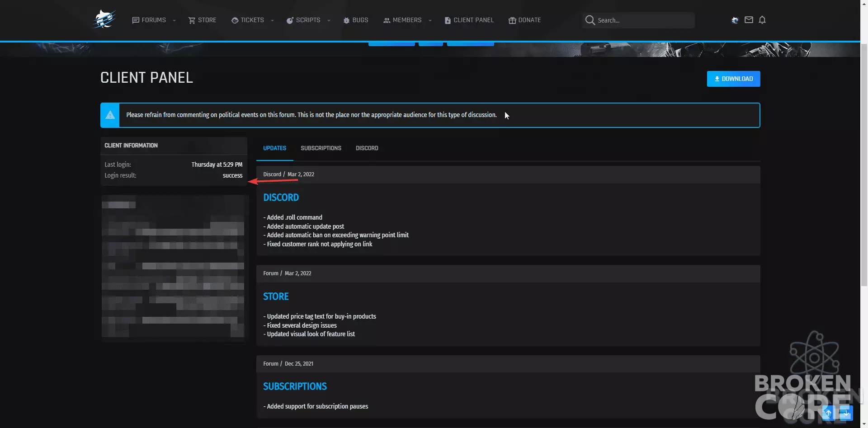Click the 'Thursday at 5:29 PM' login time

click(217, 165)
